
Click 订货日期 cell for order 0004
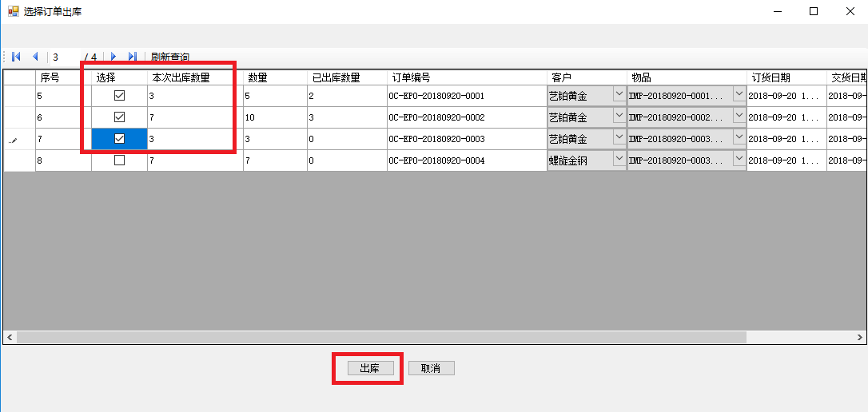click(x=786, y=160)
